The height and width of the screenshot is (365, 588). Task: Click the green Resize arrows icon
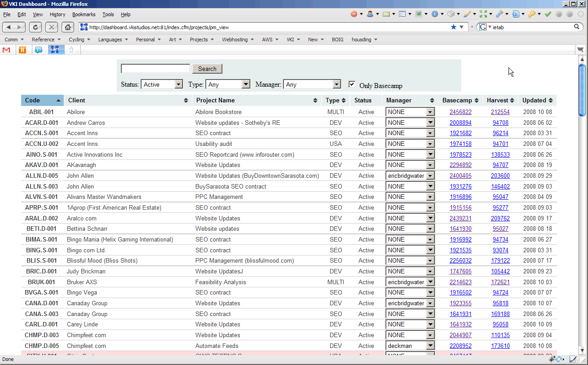pos(483,14)
